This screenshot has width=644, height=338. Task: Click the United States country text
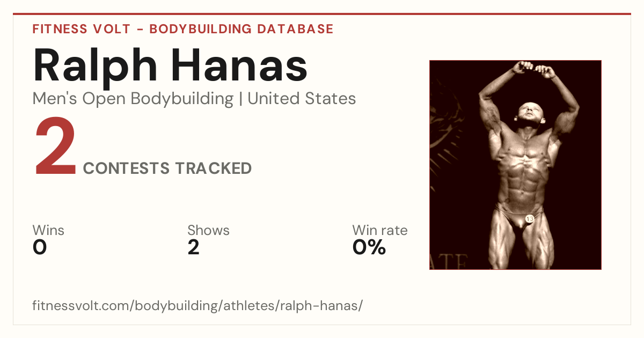302,99
